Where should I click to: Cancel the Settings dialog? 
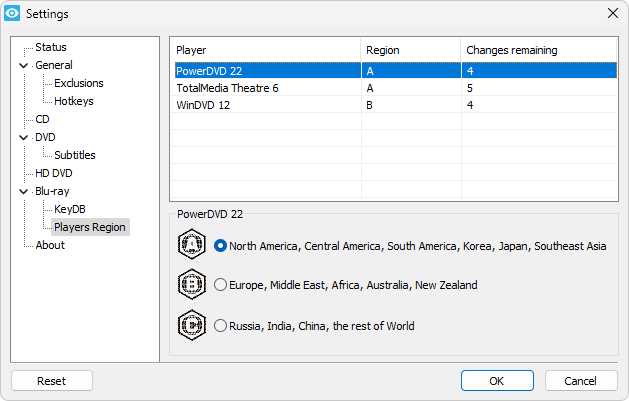tap(580, 381)
